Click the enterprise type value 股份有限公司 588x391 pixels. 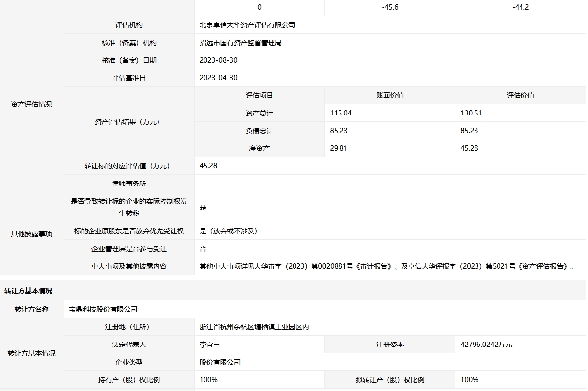click(x=220, y=362)
